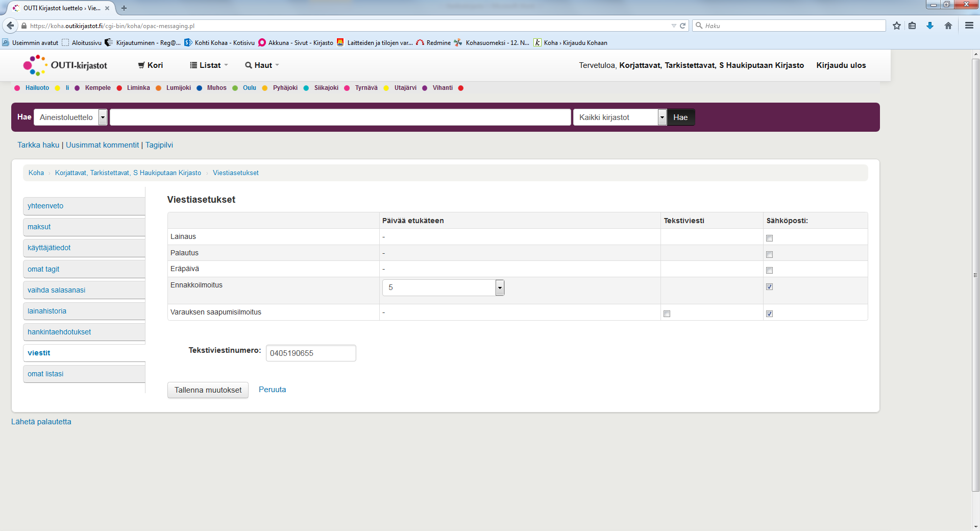Viewport: 980px width, 531px height.
Task: Open the Ennakkoilmoitus days in advance dropdown
Action: point(443,287)
